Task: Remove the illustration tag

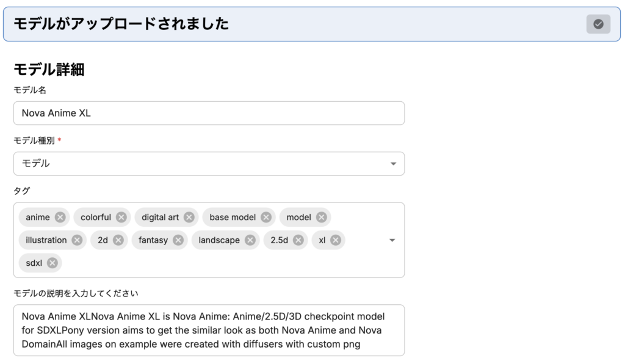Action: tap(77, 240)
